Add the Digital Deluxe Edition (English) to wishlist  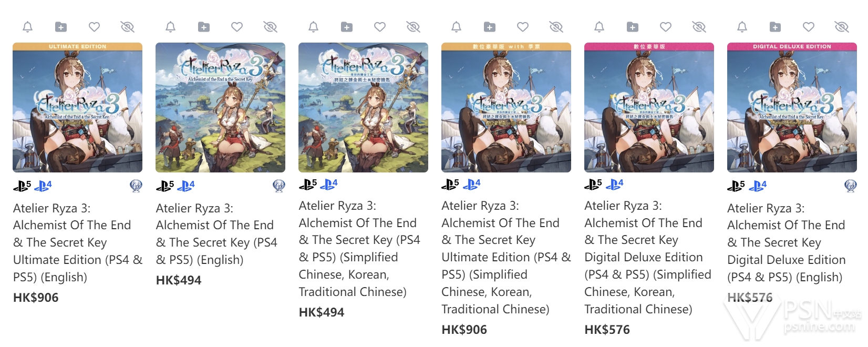click(809, 27)
